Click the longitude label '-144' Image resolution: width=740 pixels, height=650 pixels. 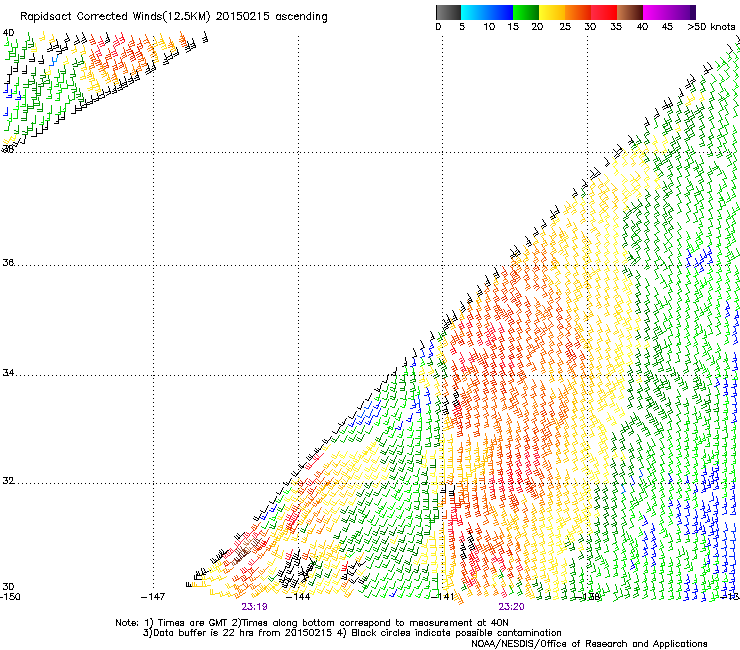click(298, 597)
